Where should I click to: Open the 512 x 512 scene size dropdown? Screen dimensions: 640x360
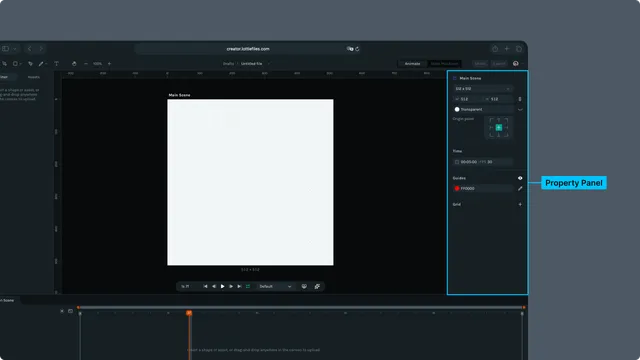click(482, 89)
